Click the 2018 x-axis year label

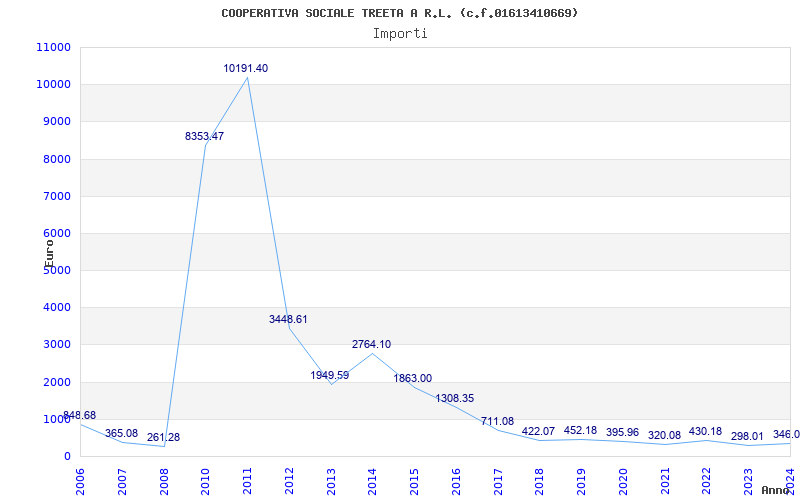click(539, 482)
